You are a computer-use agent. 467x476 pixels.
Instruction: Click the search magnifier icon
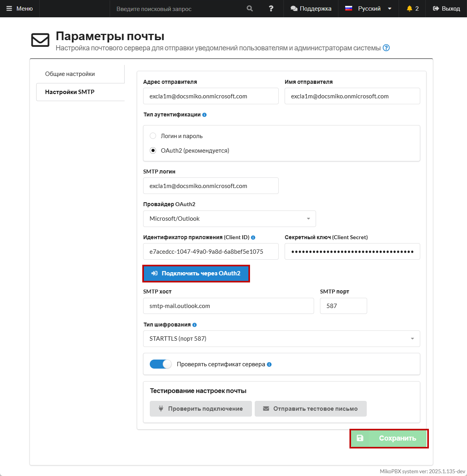pos(250,9)
